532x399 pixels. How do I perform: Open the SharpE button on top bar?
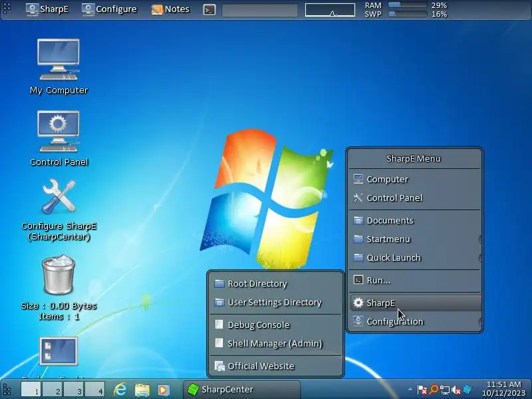coord(47,9)
